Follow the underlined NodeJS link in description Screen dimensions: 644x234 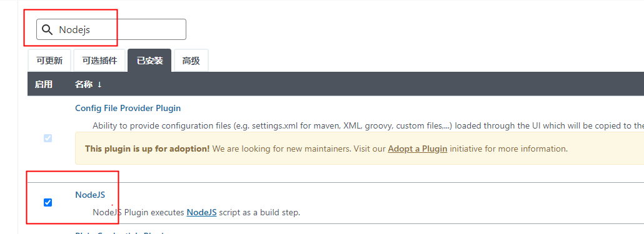[202, 212]
